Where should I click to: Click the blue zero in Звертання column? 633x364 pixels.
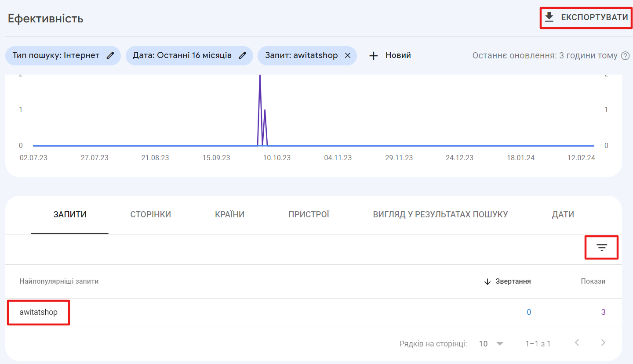click(529, 312)
